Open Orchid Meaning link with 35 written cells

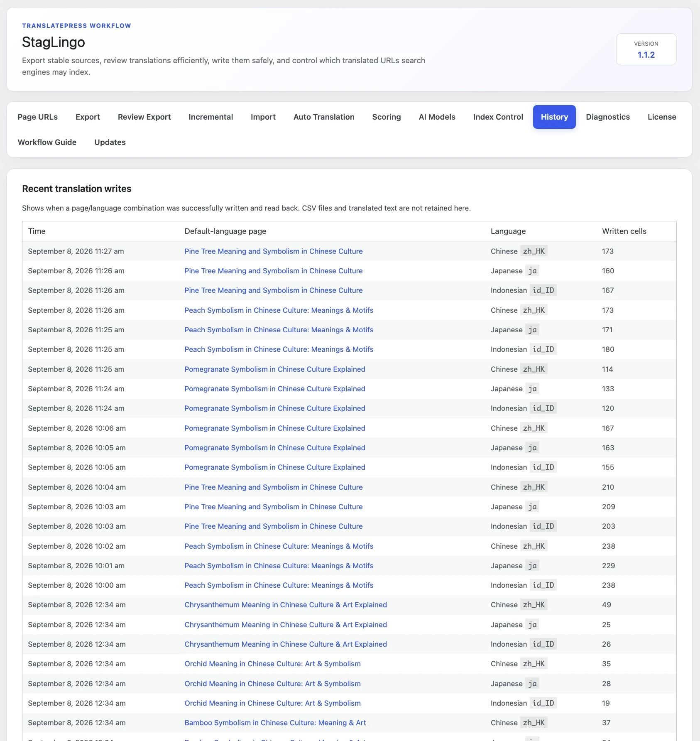point(273,664)
